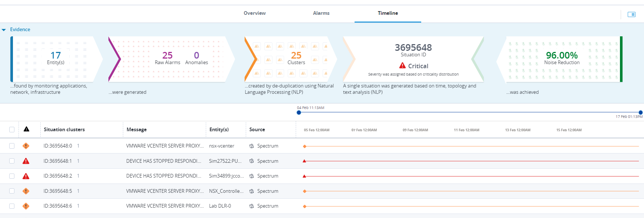Click the red critical icon for ID:3695648:1
Viewport: 644px width, 218px height.
coord(26,161)
